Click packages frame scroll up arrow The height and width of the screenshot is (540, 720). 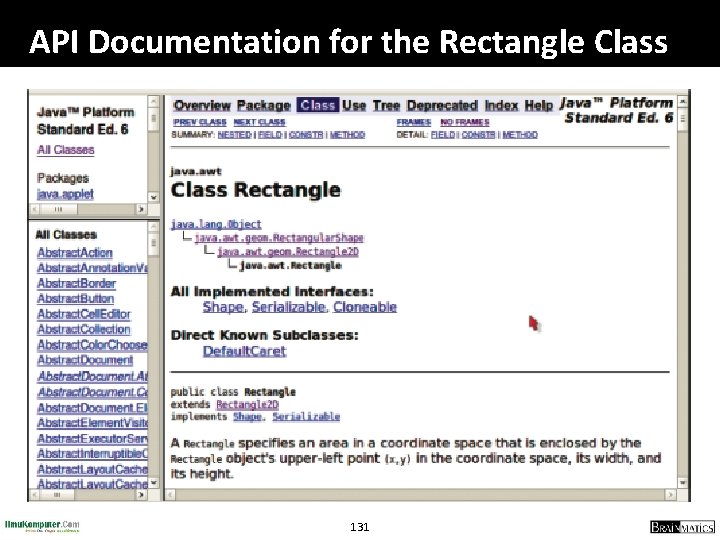click(x=154, y=101)
